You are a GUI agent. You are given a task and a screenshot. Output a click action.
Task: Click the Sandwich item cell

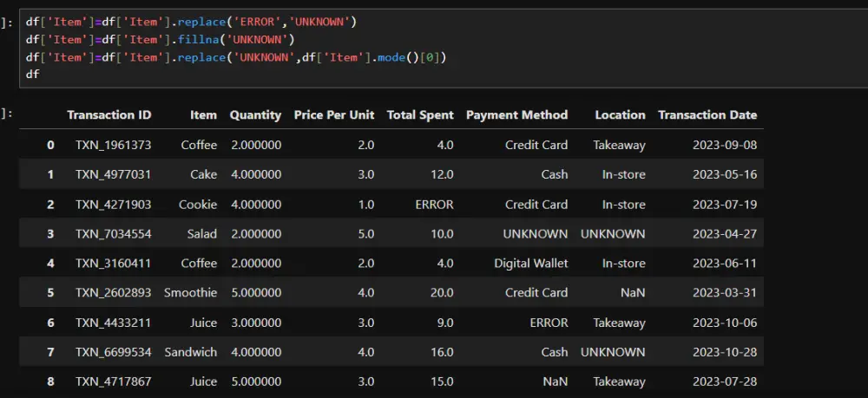[x=191, y=352]
